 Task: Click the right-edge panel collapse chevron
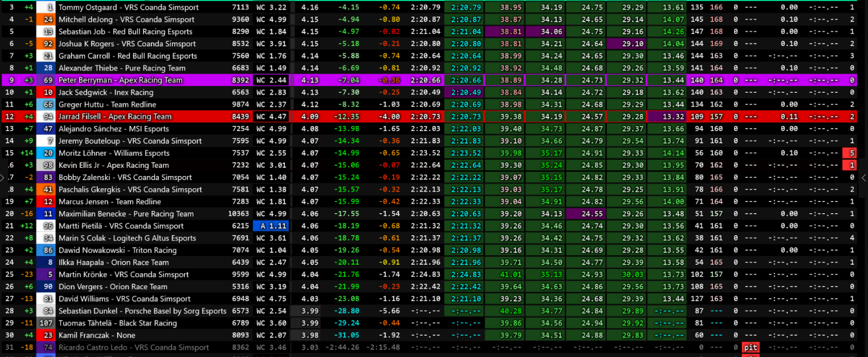[863, 177]
